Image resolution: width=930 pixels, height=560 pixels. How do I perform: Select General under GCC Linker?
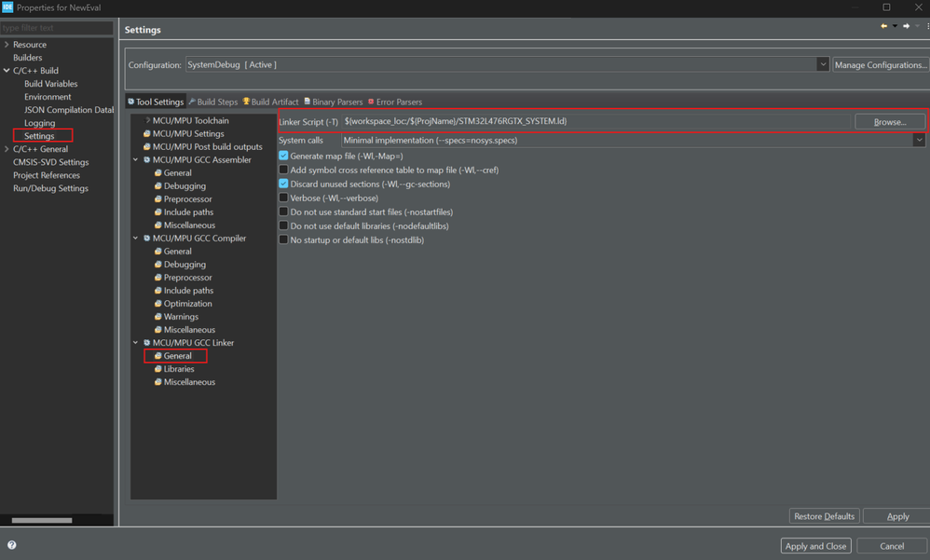click(177, 355)
